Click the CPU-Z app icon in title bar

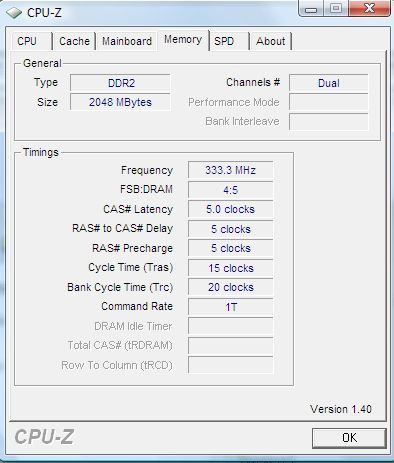14,13
